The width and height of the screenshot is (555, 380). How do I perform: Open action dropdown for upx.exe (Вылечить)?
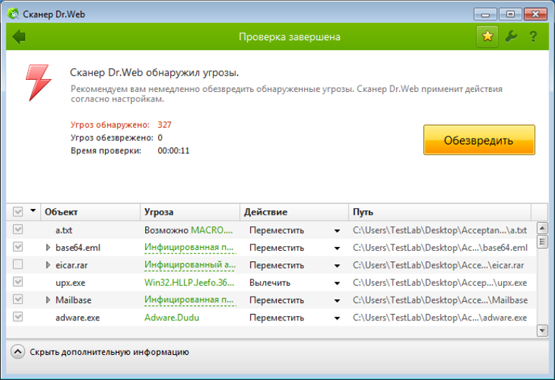337,283
